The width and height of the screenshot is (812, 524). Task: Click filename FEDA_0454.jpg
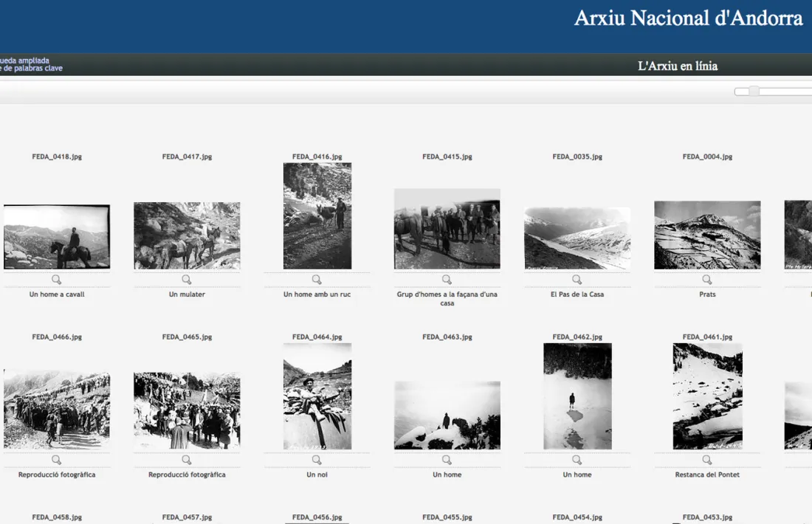click(577, 517)
